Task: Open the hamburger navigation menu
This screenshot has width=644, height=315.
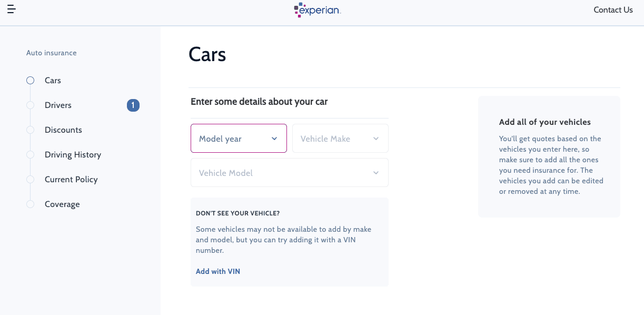Action: coord(12,9)
